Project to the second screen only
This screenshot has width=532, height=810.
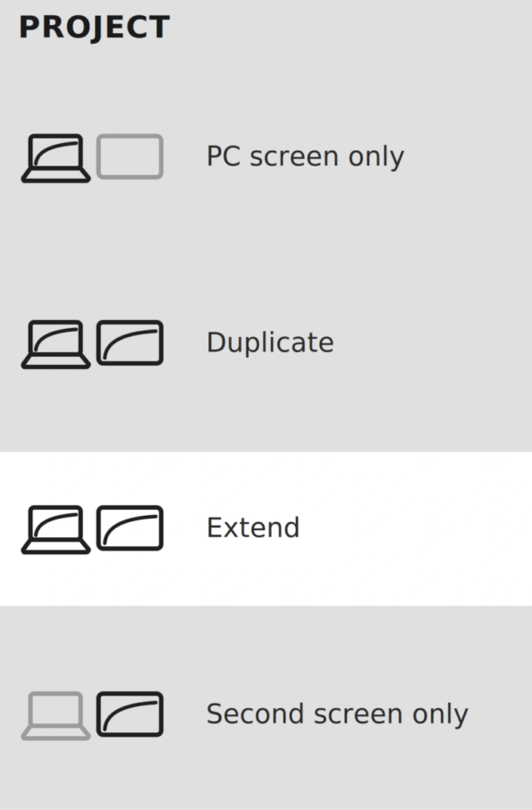tap(266, 714)
